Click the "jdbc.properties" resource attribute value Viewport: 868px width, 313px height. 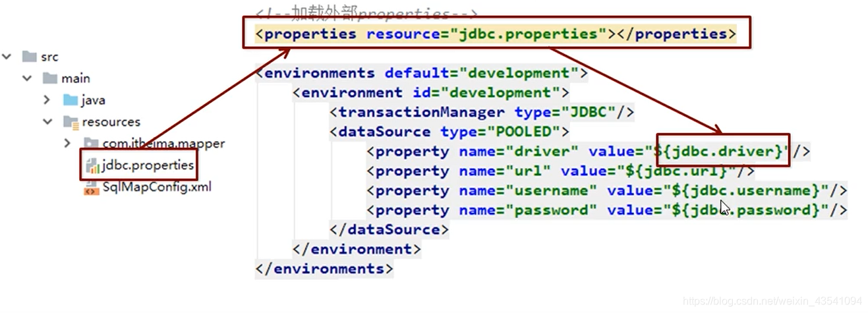533,34
